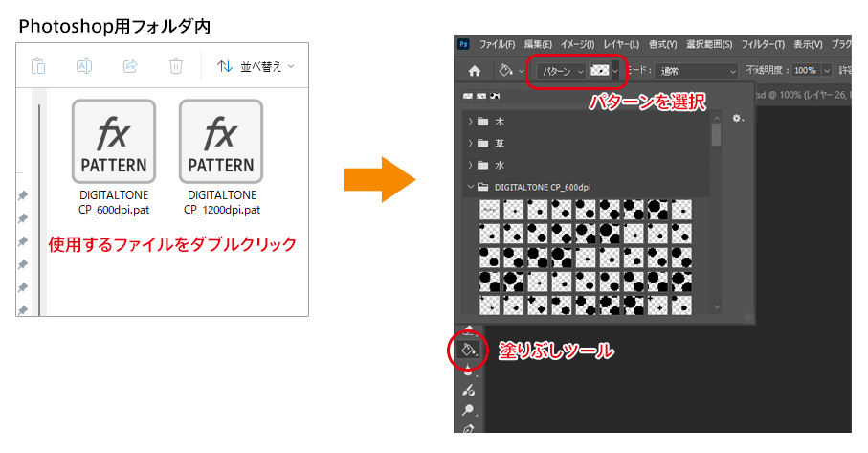Expand the 草 pattern folder
Viewport: 868px width, 453px height.
tap(470, 144)
